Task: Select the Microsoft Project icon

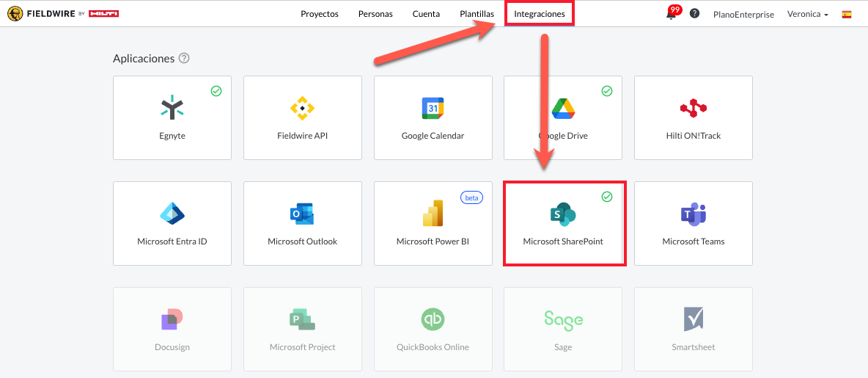Action: (302, 319)
